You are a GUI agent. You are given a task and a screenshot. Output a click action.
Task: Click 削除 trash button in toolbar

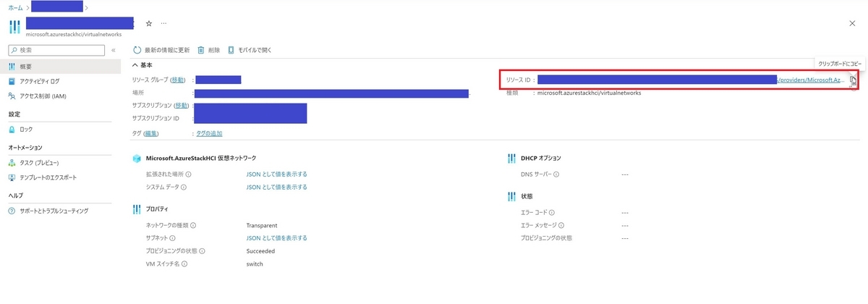[208, 50]
